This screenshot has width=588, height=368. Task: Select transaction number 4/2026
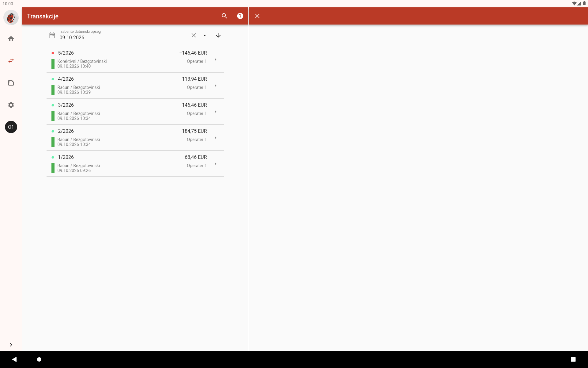click(66, 79)
